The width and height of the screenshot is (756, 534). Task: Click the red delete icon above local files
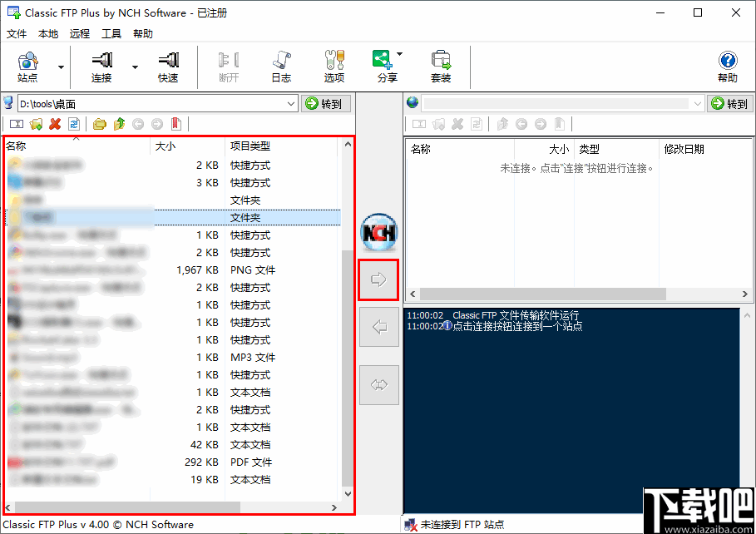(x=56, y=123)
